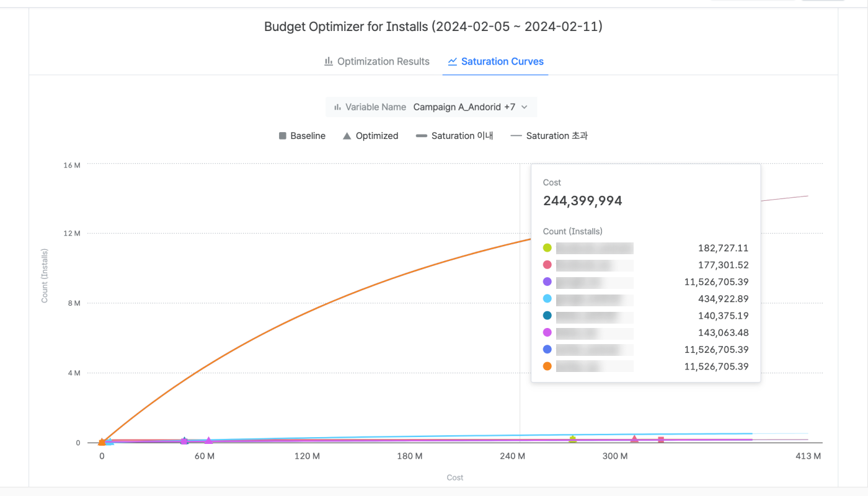Click the magenta triangle marker near 60 M
The width and height of the screenshot is (868, 496).
(208, 440)
